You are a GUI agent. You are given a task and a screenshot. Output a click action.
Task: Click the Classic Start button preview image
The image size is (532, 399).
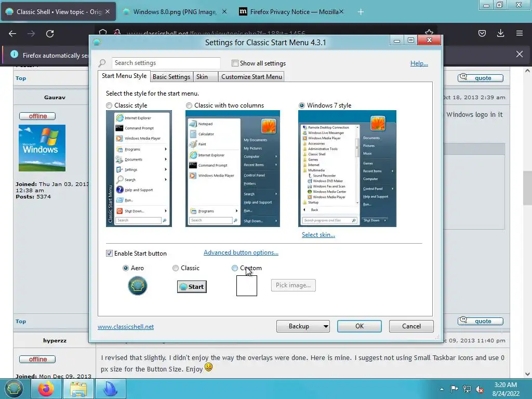point(192,287)
